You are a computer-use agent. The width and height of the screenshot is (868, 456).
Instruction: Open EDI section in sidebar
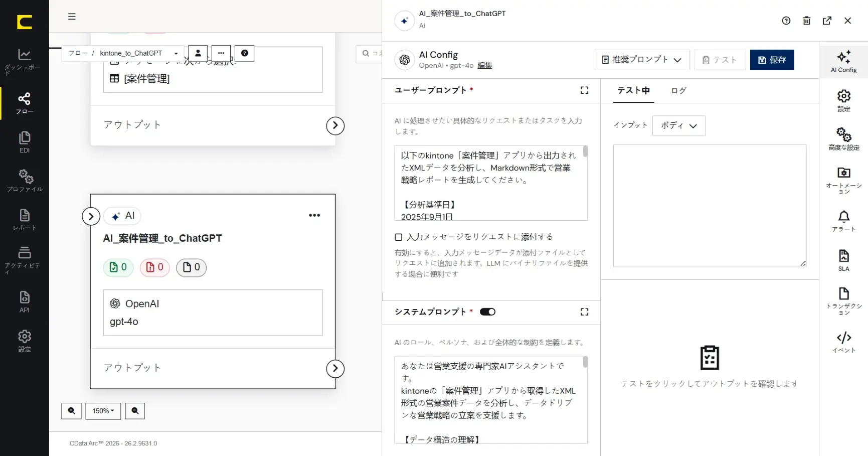[24, 142]
